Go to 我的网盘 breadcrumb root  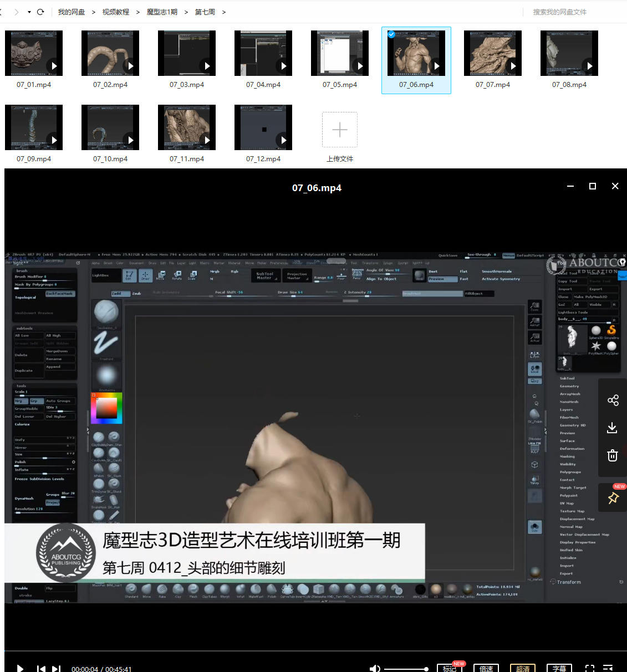pos(72,12)
